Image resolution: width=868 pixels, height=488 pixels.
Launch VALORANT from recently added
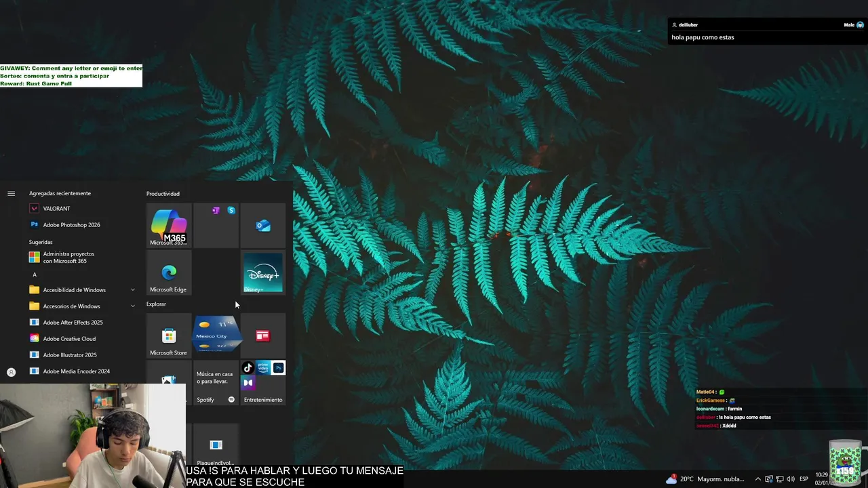(x=81, y=209)
